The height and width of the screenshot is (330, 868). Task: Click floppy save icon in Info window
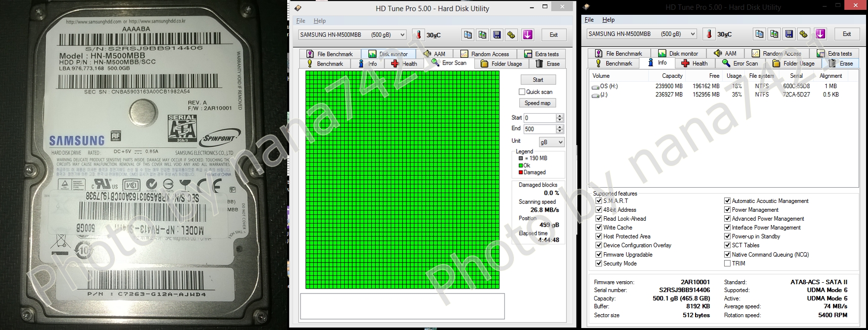789,34
